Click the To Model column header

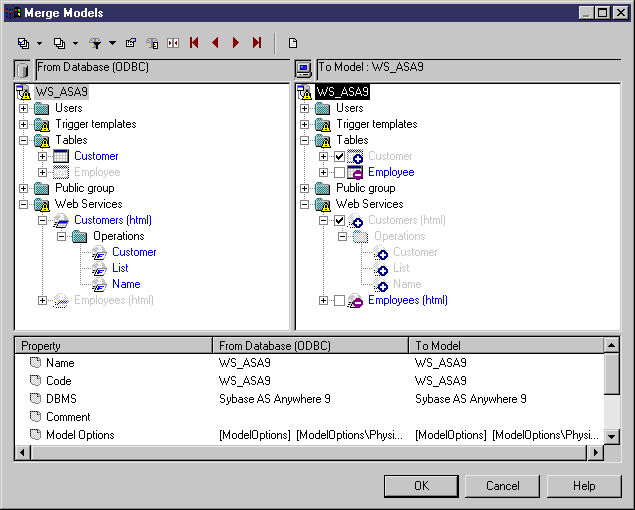pyautogui.click(x=506, y=346)
